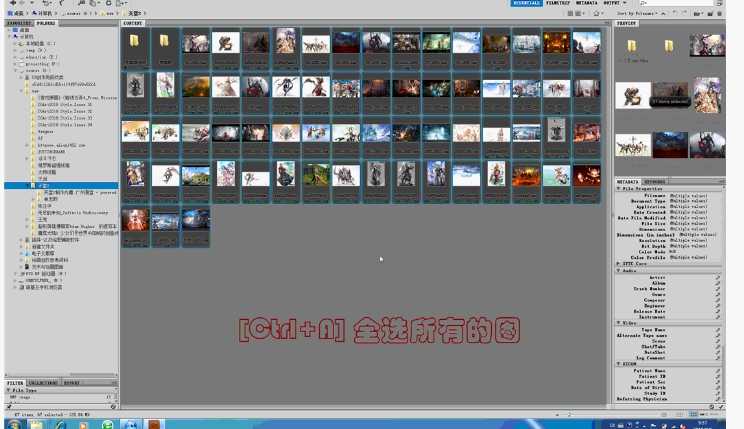Toggle ascending sort order arrow
The width and height of the screenshot is (744, 429).
[x=663, y=14]
